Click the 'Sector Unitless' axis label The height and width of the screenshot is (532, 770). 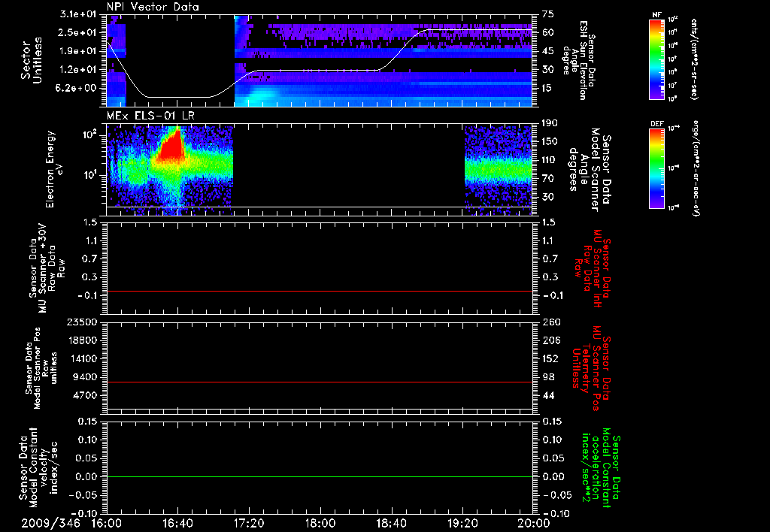[x=32, y=60]
